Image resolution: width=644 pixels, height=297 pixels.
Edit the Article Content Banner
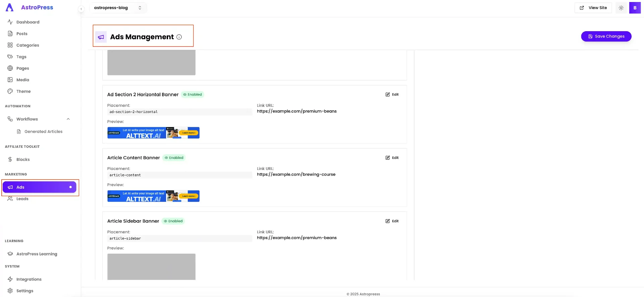coord(392,158)
